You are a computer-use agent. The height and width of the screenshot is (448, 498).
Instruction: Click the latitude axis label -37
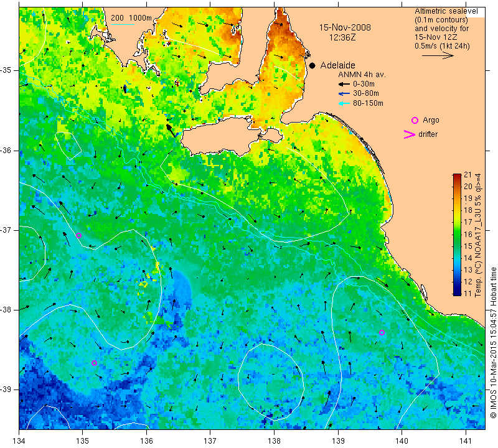click(x=6, y=229)
